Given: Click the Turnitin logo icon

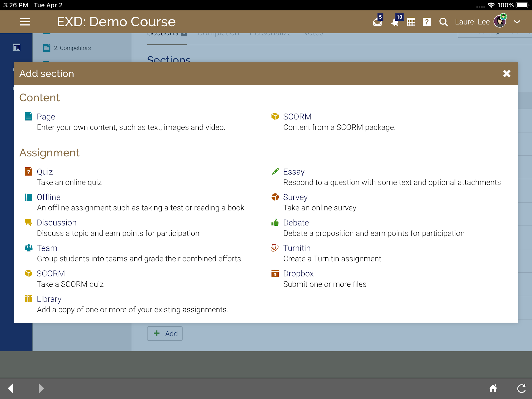Looking at the screenshot, I should tap(275, 248).
